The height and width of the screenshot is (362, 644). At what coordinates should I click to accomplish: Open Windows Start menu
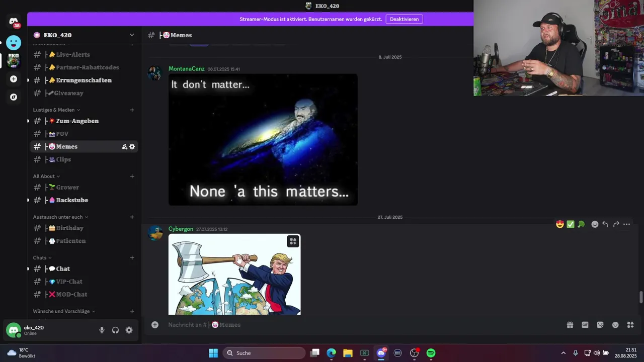(213, 353)
